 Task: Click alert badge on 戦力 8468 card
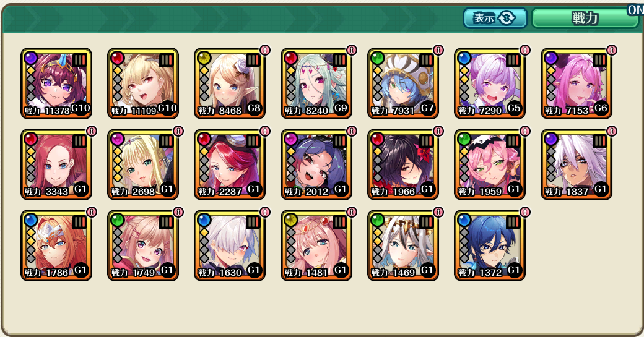coord(265,50)
